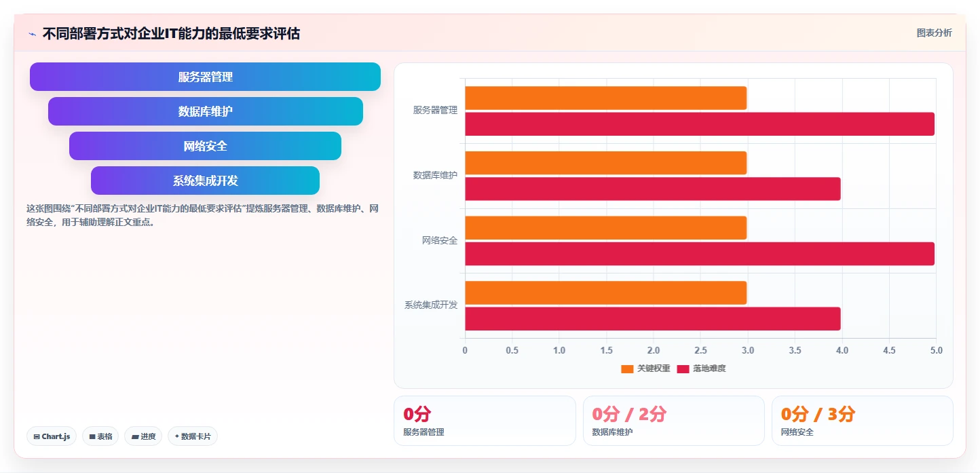Click the x-axis tick label 4.0

(x=842, y=350)
